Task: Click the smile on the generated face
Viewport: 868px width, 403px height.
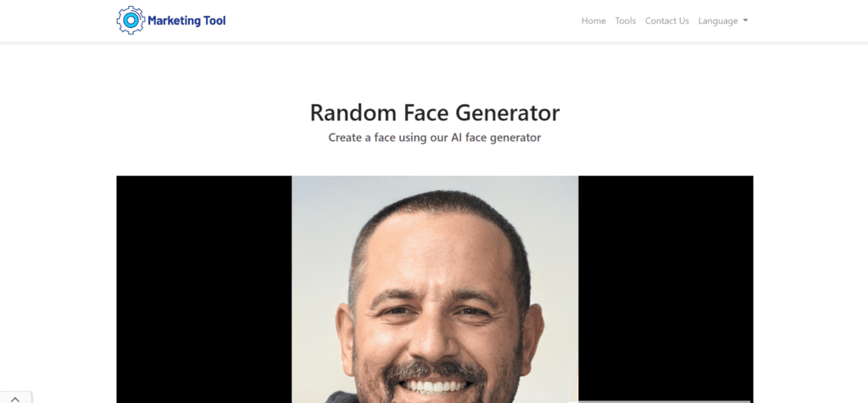Action: 436,384
